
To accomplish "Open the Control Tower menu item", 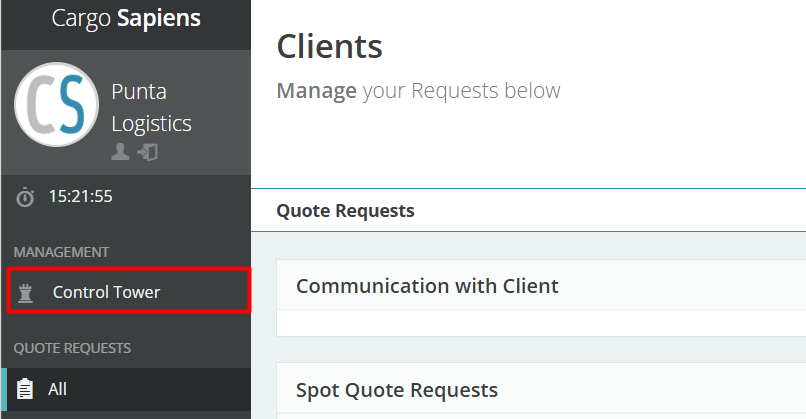I will point(106,292).
